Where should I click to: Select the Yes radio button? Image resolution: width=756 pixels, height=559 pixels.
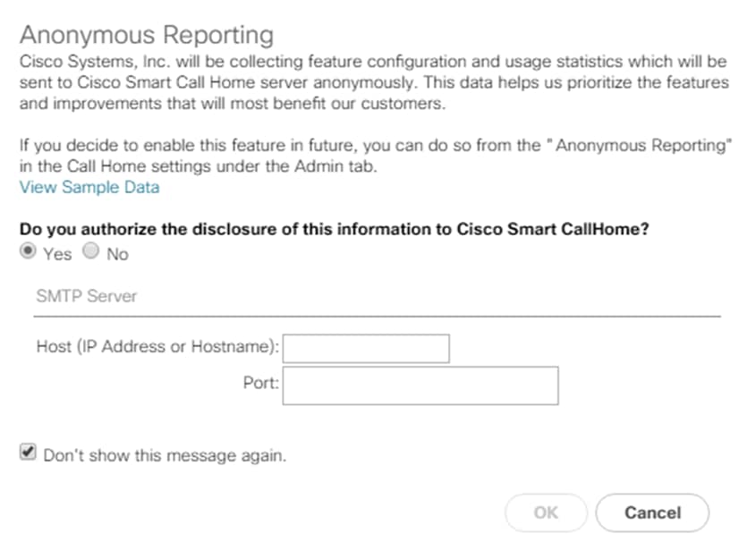pos(29,253)
